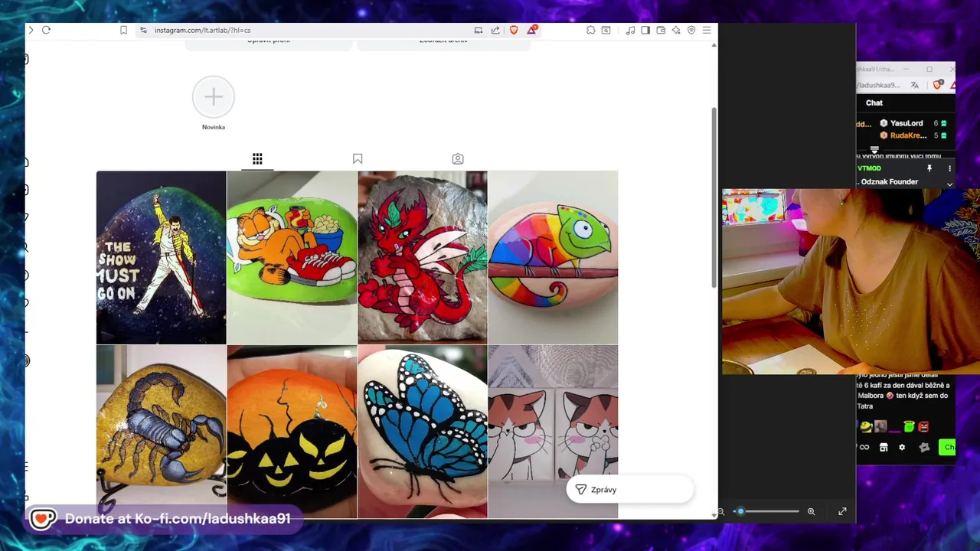Open the Brave Rewards triangle icon
This screenshot has width=980, height=551.
(532, 30)
